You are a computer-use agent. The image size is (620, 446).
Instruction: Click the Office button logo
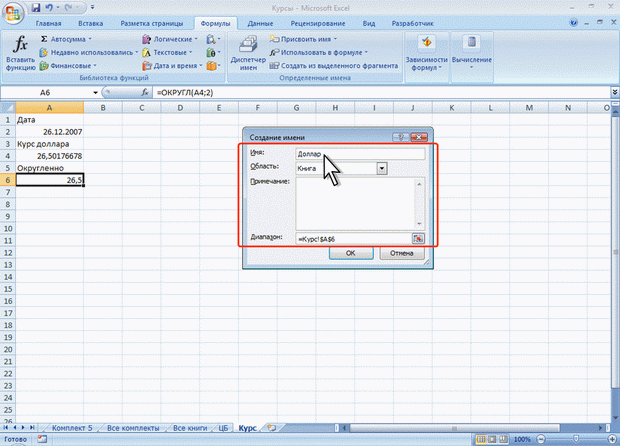(13, 13)
